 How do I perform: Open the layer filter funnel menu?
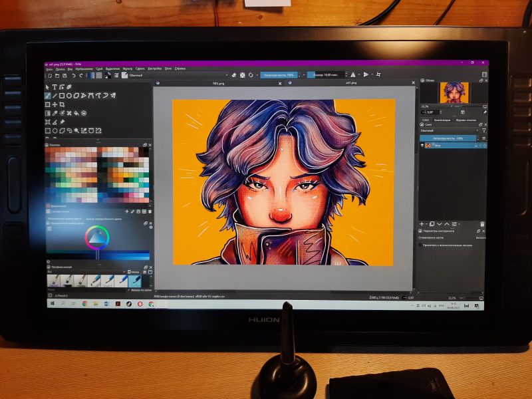pos(484,130)
